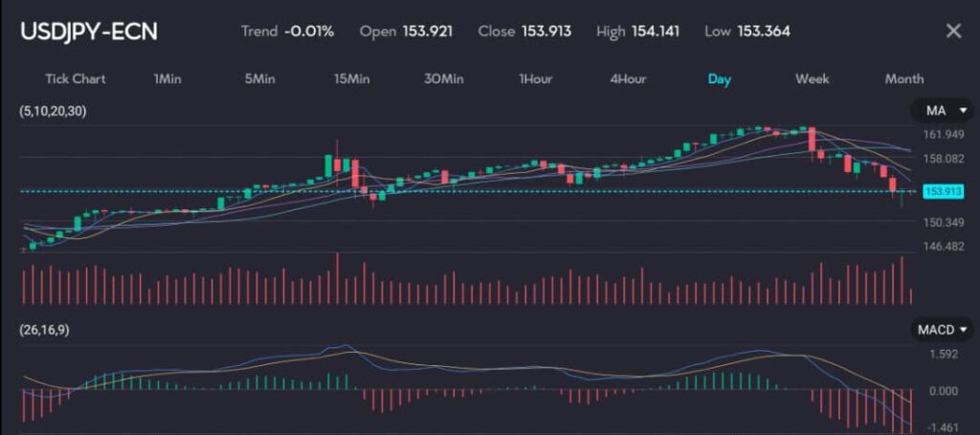The width and height of the screenshot is (980, 435).
Task: Click the 161.949 price axis label
Action: click(x=943, y=135)
